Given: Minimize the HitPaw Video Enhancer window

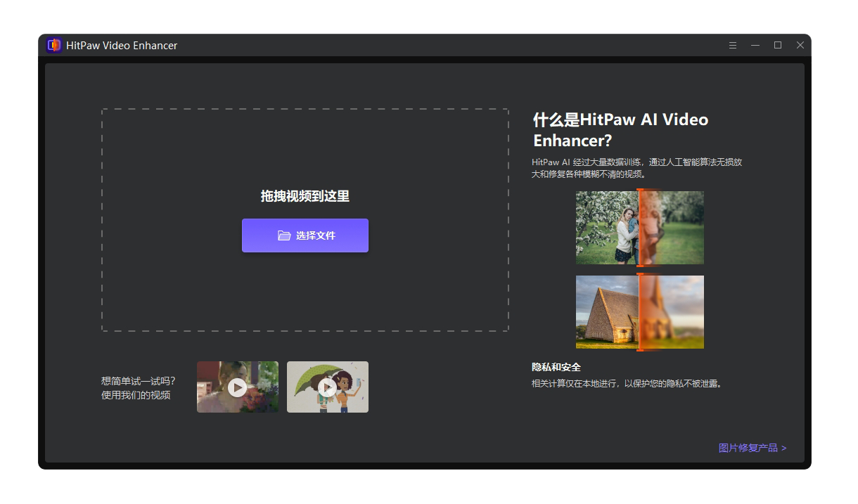Looking at the screenshot, I should tap(755, 45).
